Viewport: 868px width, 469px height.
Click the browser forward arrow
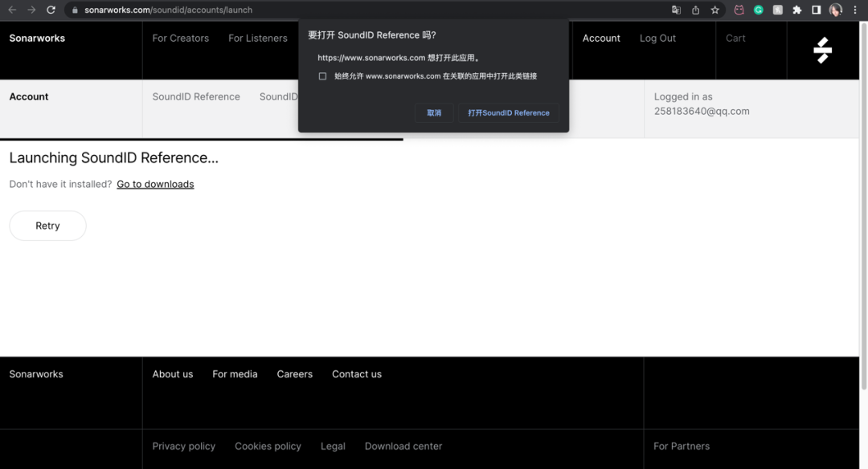tap(31, 10)
